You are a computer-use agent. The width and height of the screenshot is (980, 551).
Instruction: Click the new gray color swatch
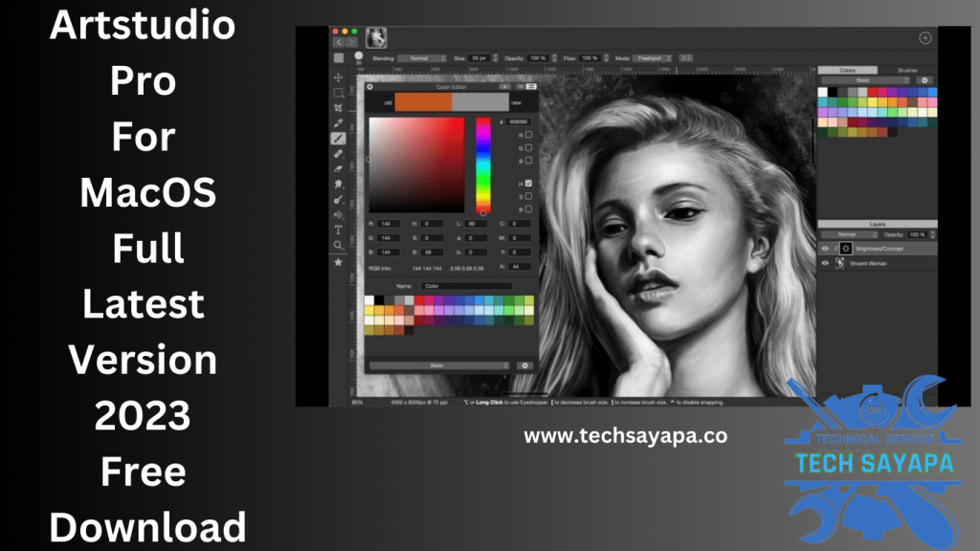480,102
